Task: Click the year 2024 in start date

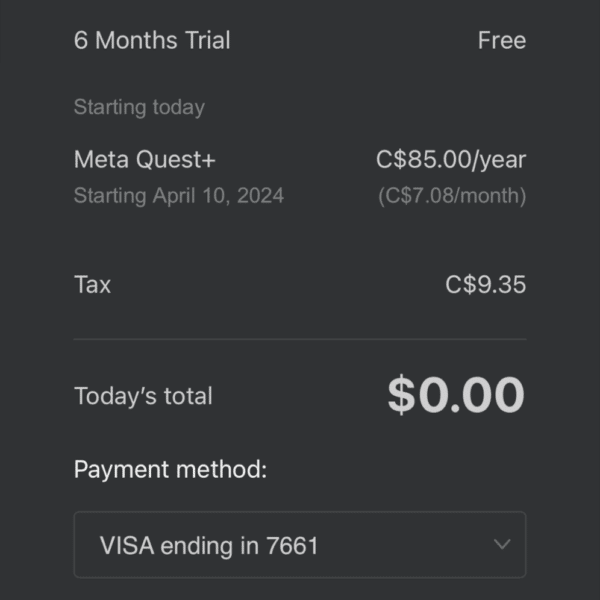Action: pos(260,196)
